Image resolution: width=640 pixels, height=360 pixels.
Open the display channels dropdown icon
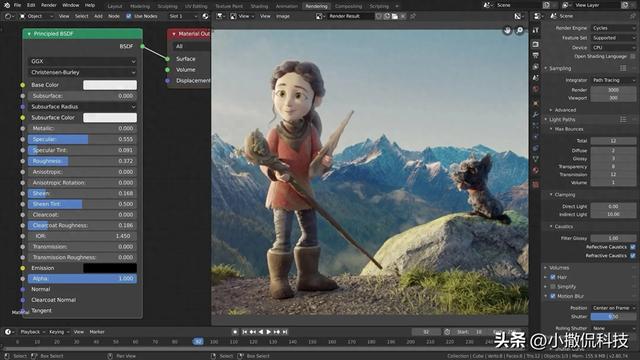pyautogui.click(x=518, y=16)
